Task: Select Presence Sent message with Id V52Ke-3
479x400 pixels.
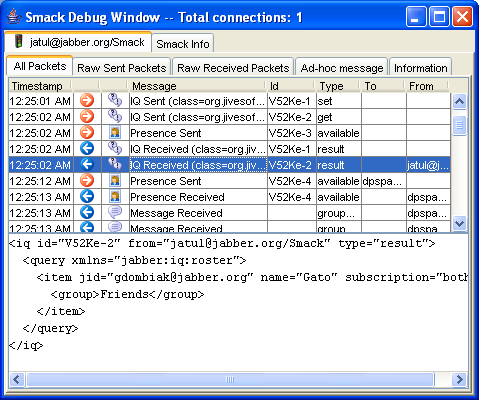Action: click(198, 133)
